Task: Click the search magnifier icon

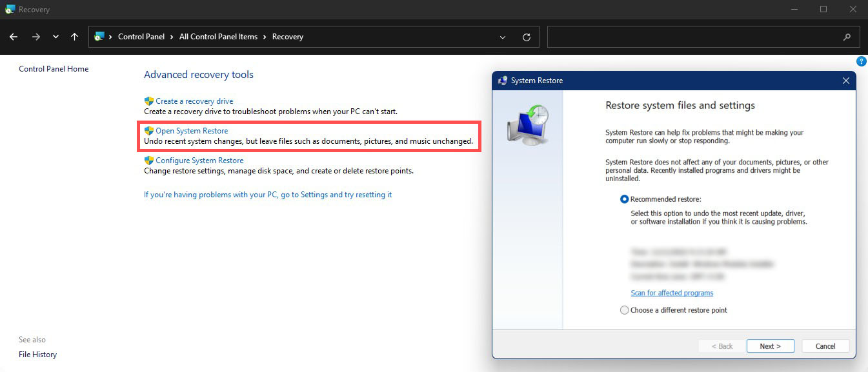Action: pos(847,37)
